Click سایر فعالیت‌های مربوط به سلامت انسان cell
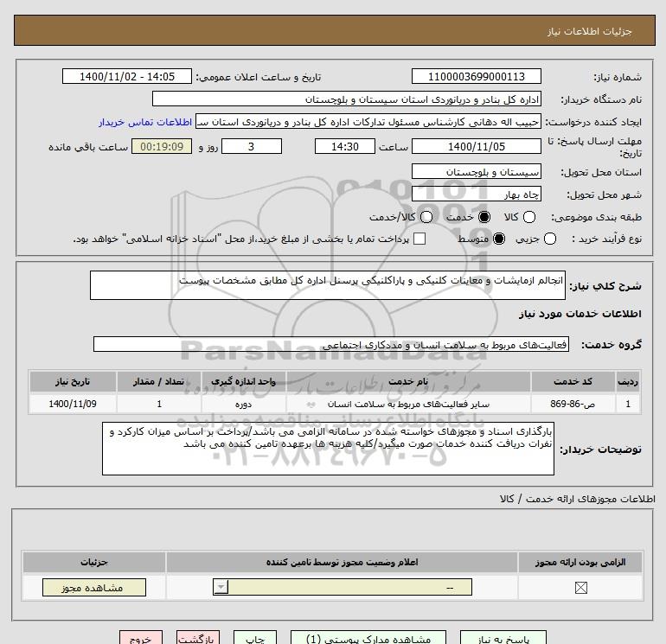666x644 pixels. click(408, 404)
